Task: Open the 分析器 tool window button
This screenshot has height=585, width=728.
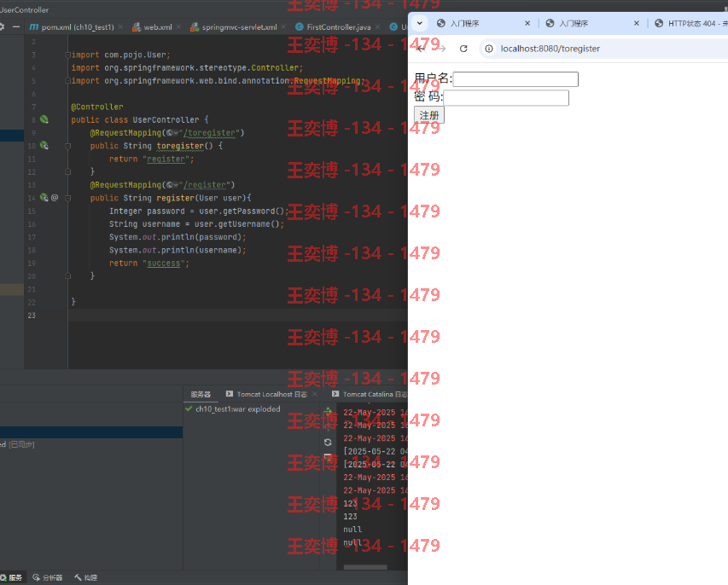Action: [47, 577]
